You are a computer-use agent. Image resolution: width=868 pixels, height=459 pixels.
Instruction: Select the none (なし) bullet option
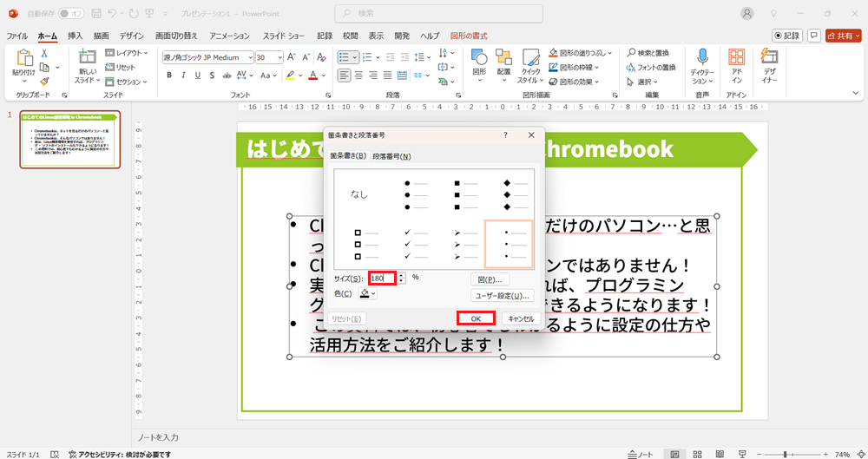click(x=360, y=194)
